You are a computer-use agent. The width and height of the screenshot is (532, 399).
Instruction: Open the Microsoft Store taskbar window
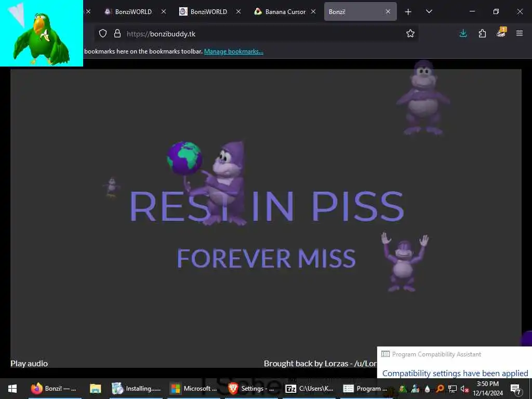(194, 389)
